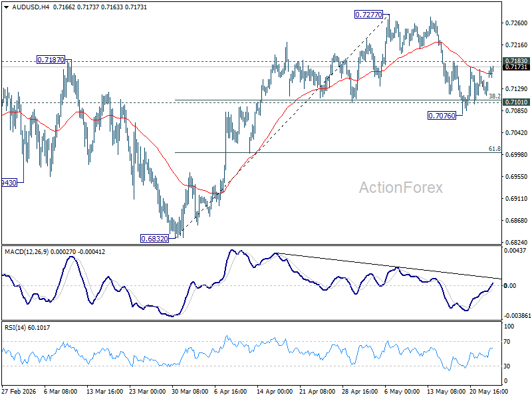Click the 28 Apr 16:00 time label

pos(360,392)
